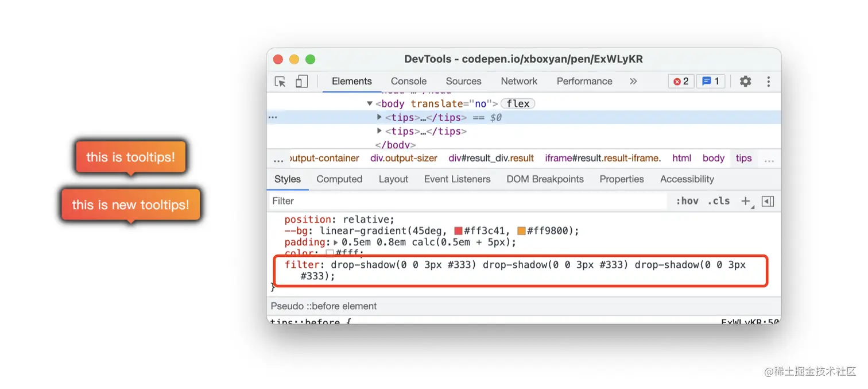This screenshot has height=389, width=868.
Task: Collapse the body element node
Action: (x=370, y=103)
